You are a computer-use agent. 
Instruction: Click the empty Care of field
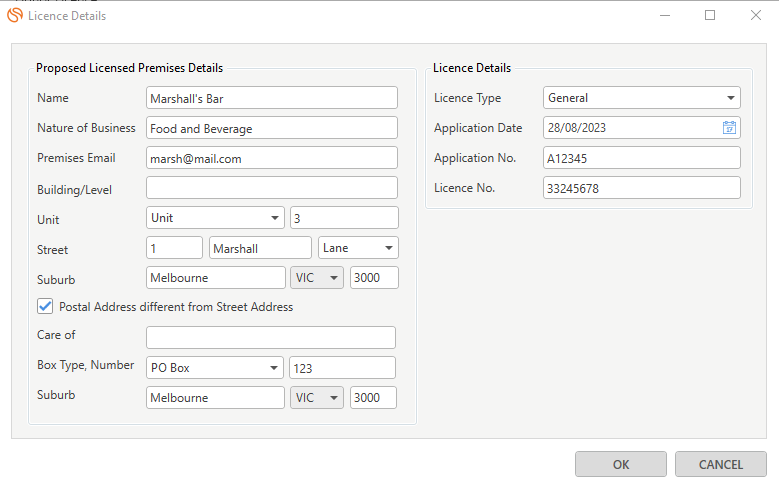point(271,337)
